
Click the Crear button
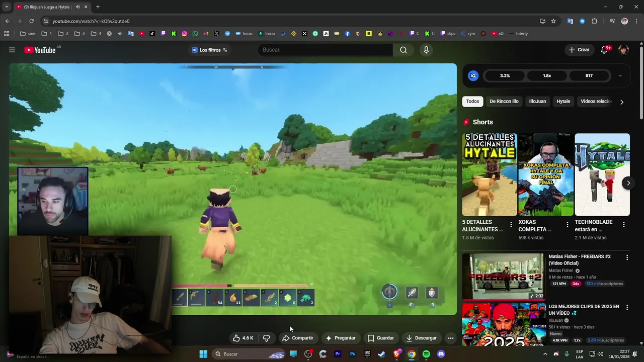[x=579, y=50]
